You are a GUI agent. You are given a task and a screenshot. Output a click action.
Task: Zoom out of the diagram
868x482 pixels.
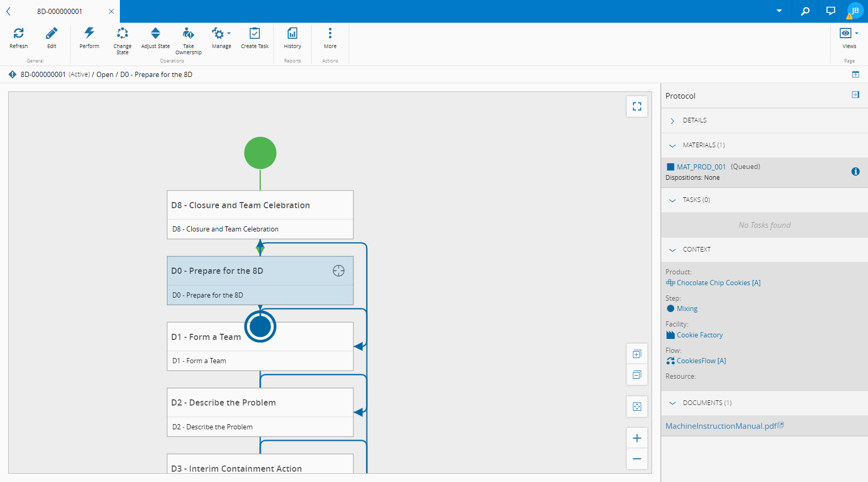coord(637,459)
